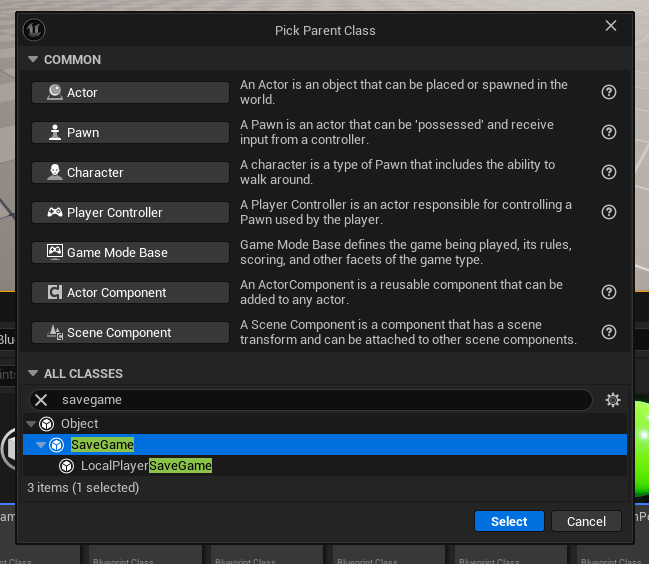Confirm with the Select button

coord(509,521)
